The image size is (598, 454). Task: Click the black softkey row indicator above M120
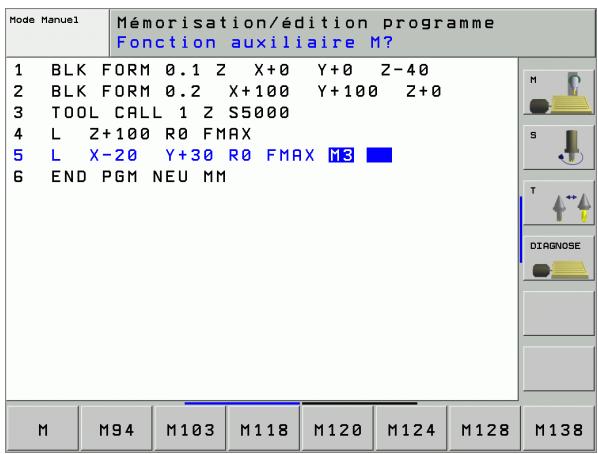pos(360,403)
